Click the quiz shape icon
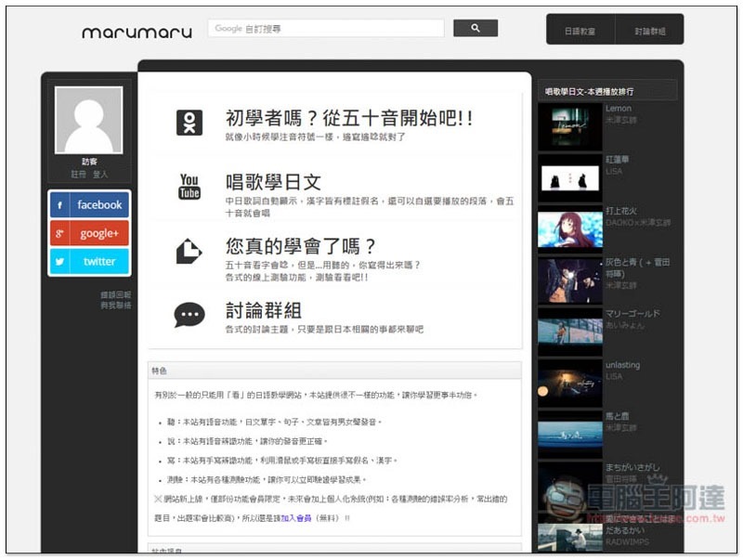Viewport: 743px width, 560px height. point(189,251)
